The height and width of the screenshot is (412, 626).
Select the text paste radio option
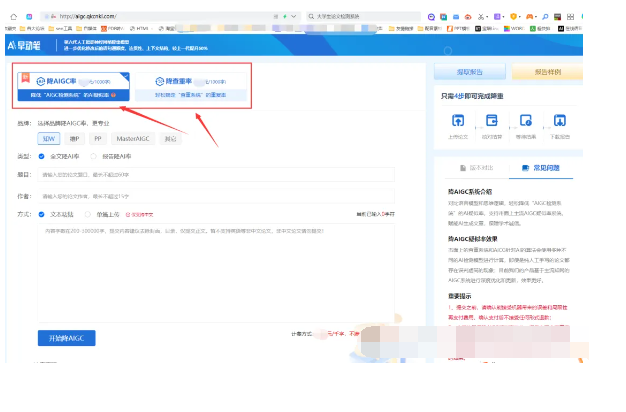pyautogui.click(x=42, y=214)
